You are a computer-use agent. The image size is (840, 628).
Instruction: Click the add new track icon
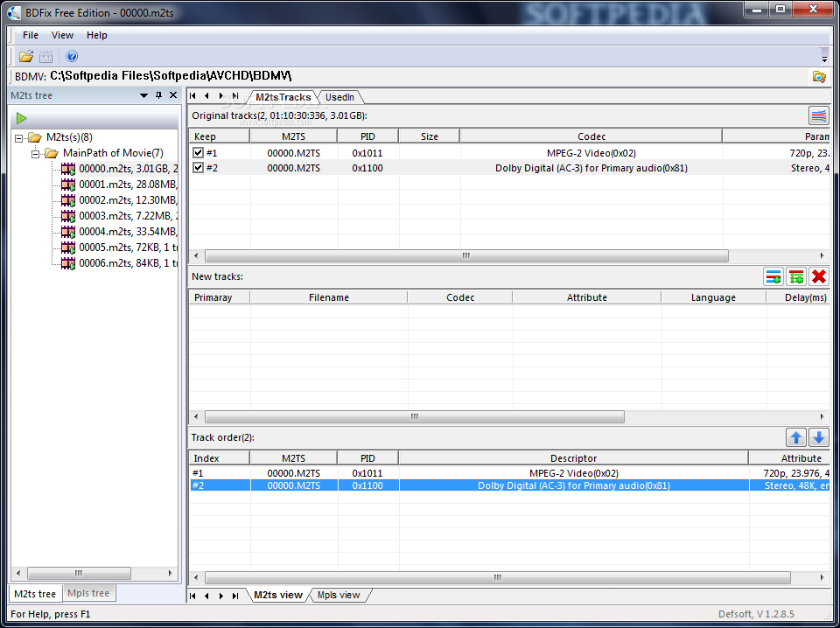click(x=773, y=276)
